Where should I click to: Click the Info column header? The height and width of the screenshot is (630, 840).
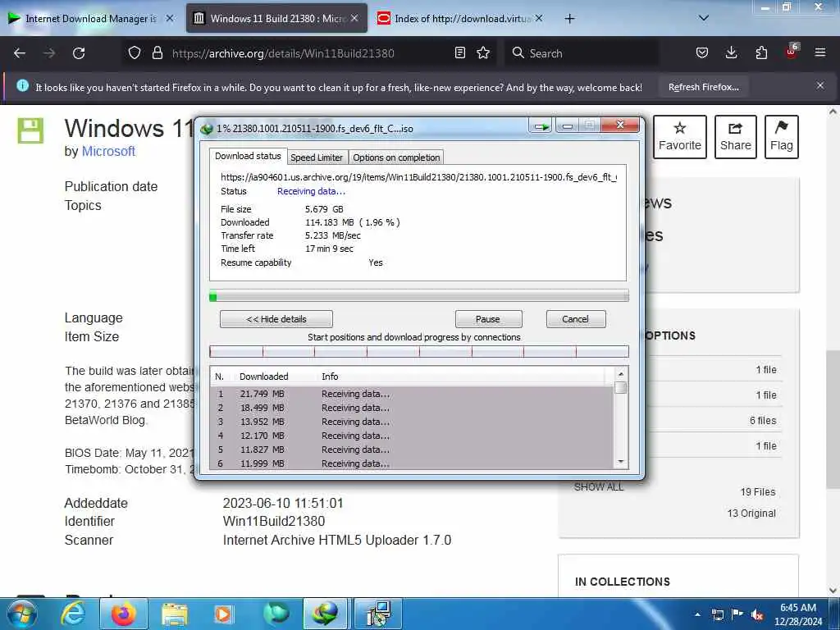pyautogui.click(x=330, y=377)
